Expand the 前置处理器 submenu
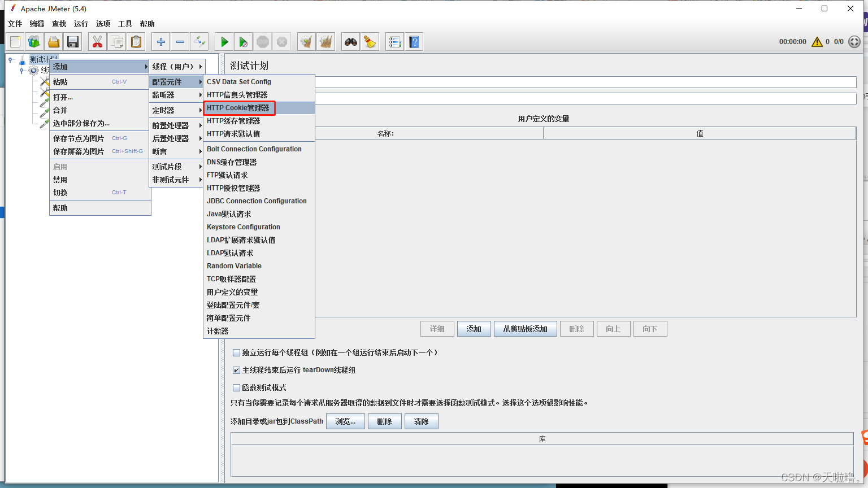Viewport: 868px width, 488px height. tap(176, 125)
